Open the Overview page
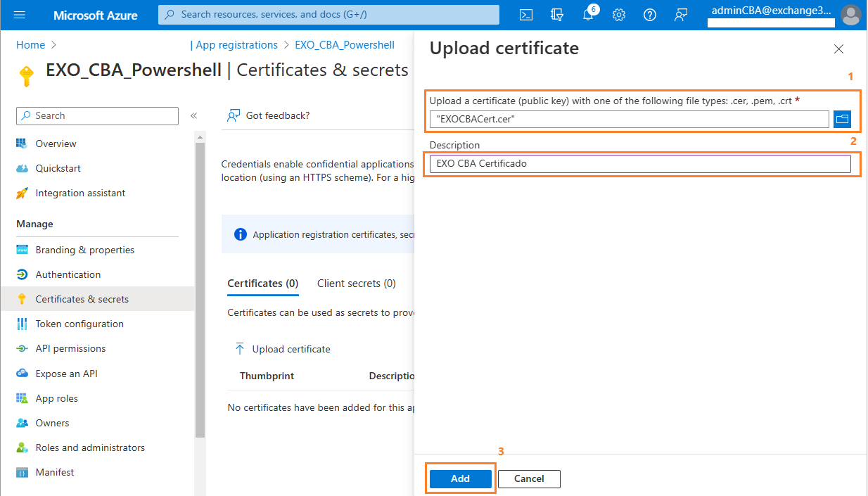Image resolution: width=868 pixels, height=496 pixels. point(56,144)
